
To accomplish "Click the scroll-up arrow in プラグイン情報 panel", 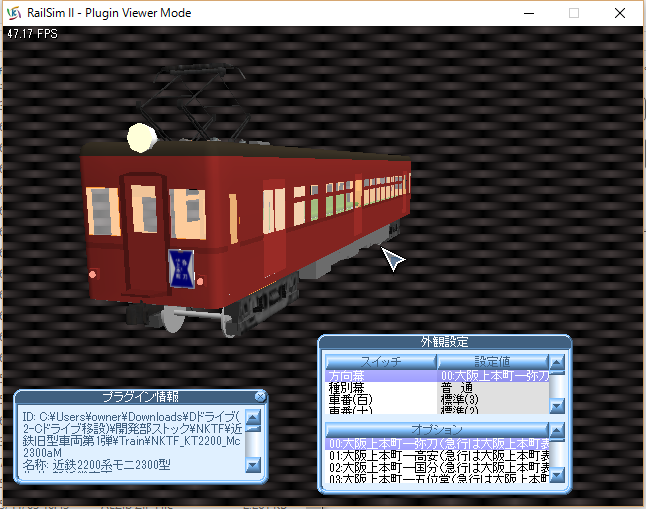I will pos(253,417).
